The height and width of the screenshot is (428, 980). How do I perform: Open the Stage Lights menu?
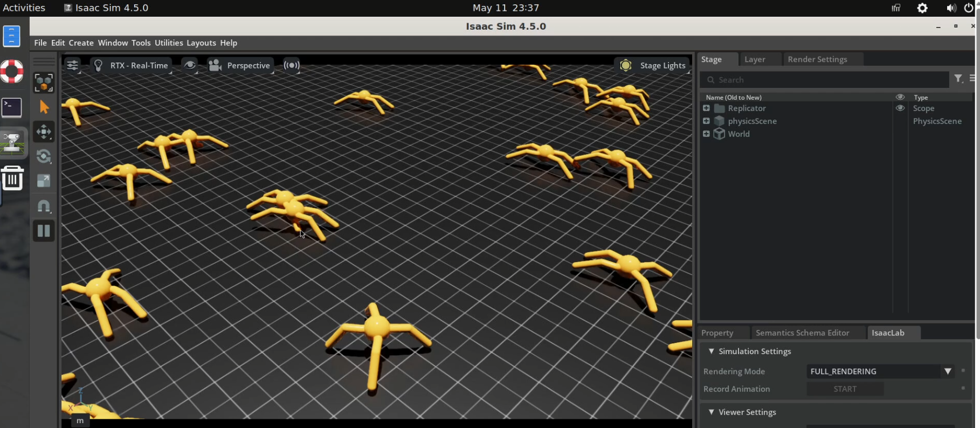pos(652,65)
